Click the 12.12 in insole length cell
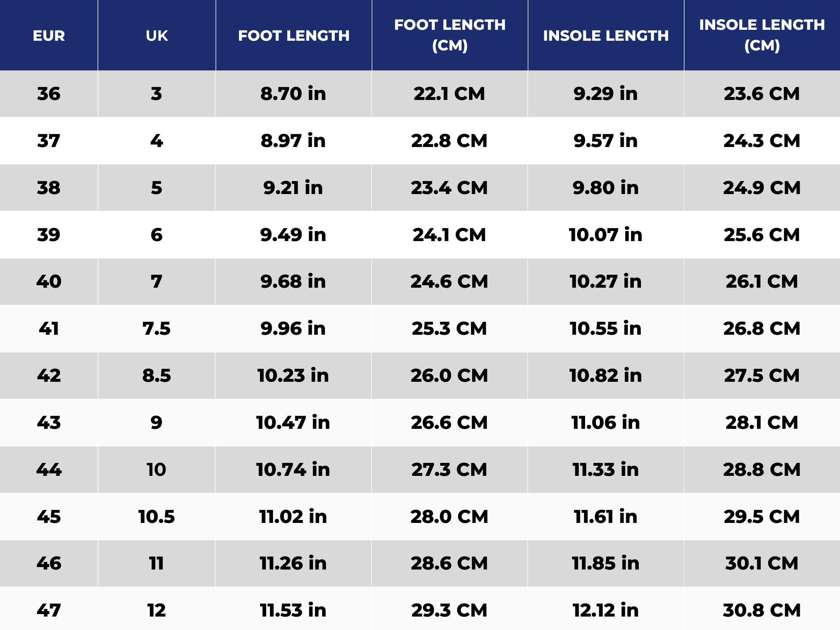The image size is (840, 630). pos(606,610)
